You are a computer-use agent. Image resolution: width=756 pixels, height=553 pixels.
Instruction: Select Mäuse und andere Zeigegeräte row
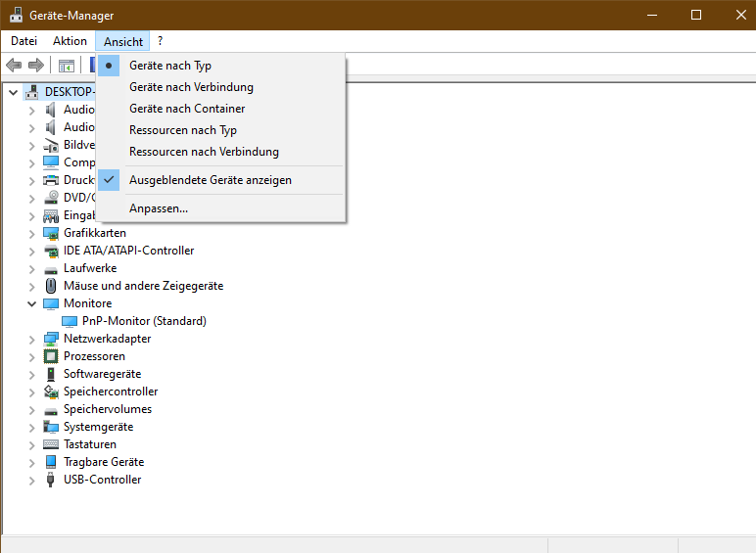[143, 286]
